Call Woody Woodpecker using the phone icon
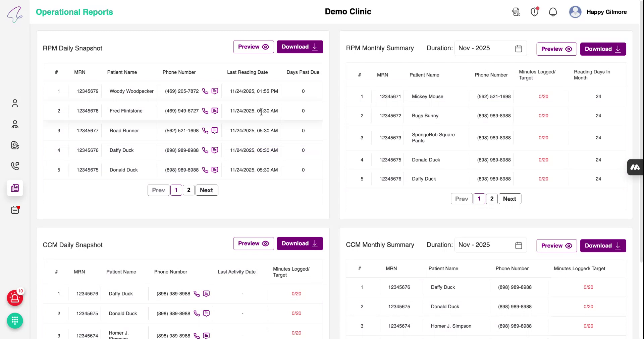This screenshot has height=339, width=644. 205,91
